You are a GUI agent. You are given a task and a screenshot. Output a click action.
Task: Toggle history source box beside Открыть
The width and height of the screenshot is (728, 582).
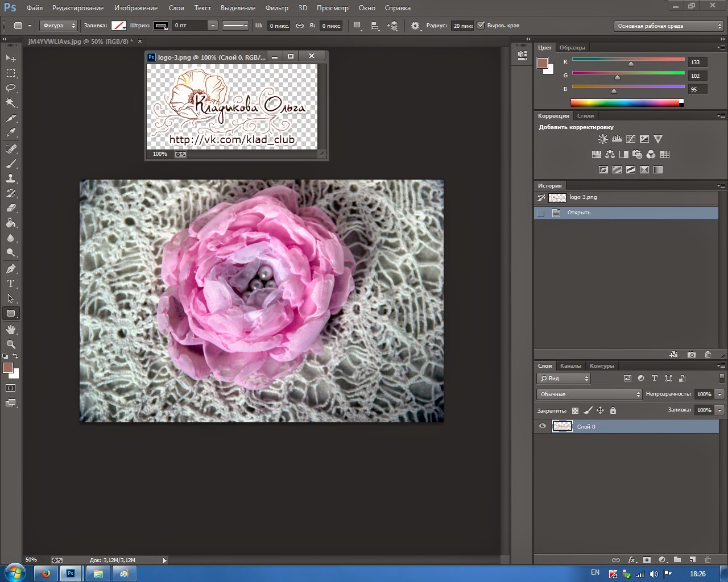[x=541, y=213]
